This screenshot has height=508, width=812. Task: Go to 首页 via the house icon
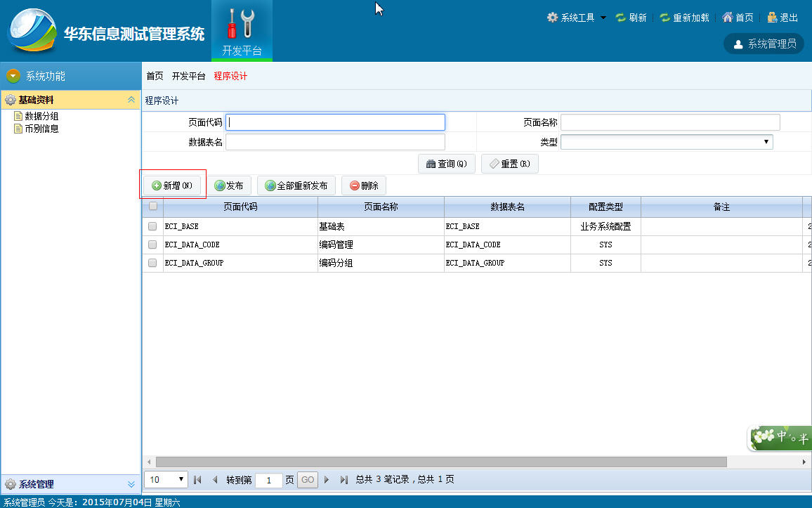(728, 17)
